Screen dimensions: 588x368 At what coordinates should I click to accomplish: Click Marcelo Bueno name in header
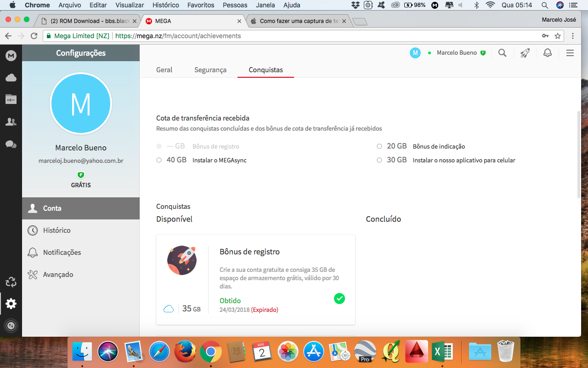pos(457,53)
